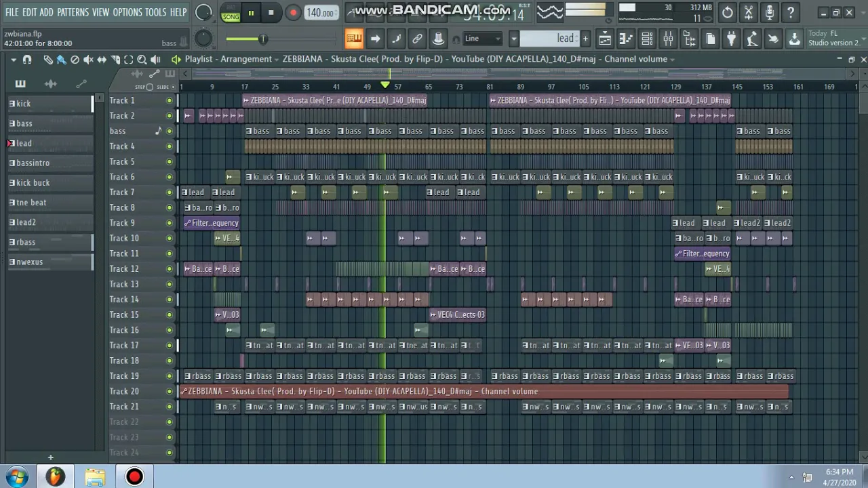Click the touch controller hand icon
This screenshot has width=868, height=488.
[773, 39]
